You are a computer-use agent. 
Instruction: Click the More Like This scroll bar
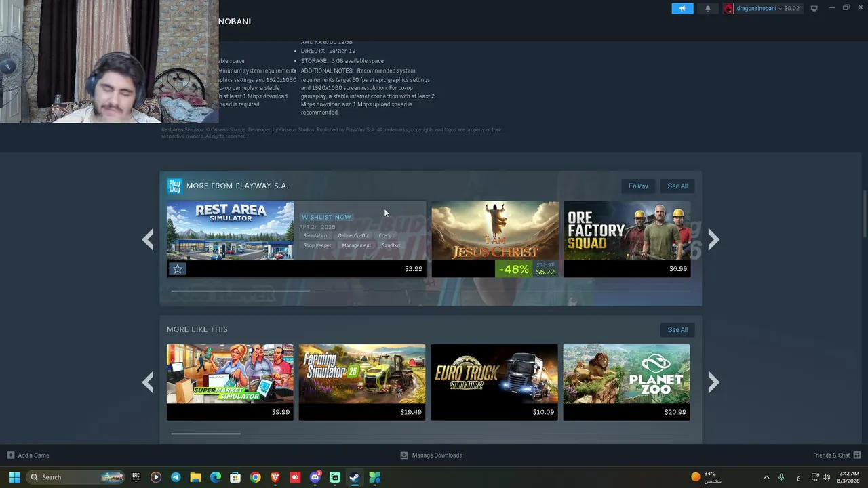pyautogui.click(x=205, y=434)
